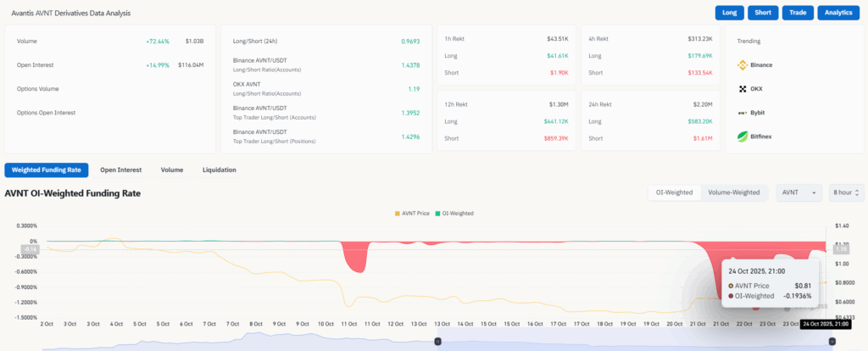The height and width of the screenshot is (351, 868).
Task: Click the Binance logo icon in Trending
Action: click(743, 65)
